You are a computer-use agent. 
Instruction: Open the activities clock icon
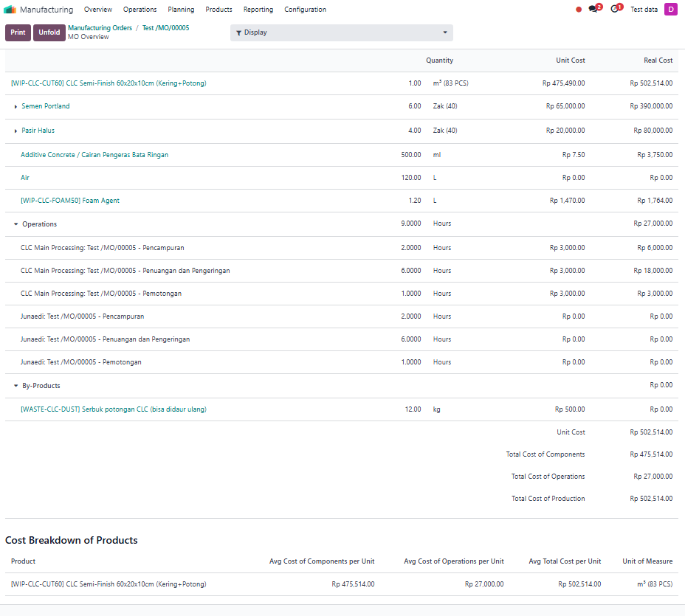(614, 9)
